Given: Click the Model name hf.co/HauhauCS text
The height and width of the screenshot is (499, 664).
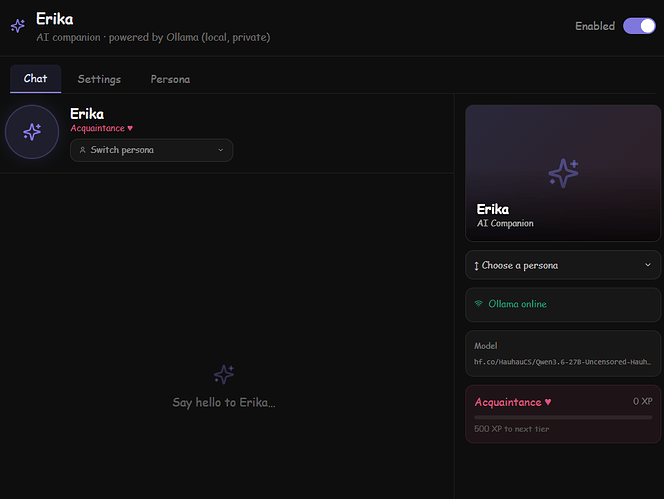Looking at the screenshot, I should (562, 362).
